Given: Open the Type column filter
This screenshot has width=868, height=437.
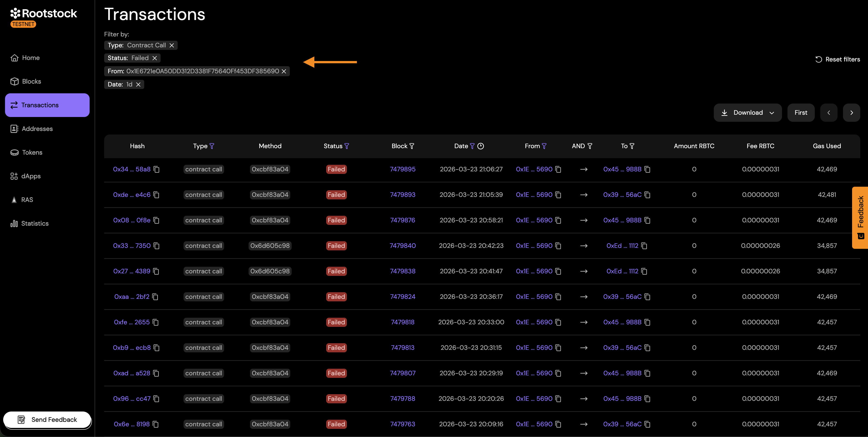Looking at the screenshot, I should coord(212,146).
